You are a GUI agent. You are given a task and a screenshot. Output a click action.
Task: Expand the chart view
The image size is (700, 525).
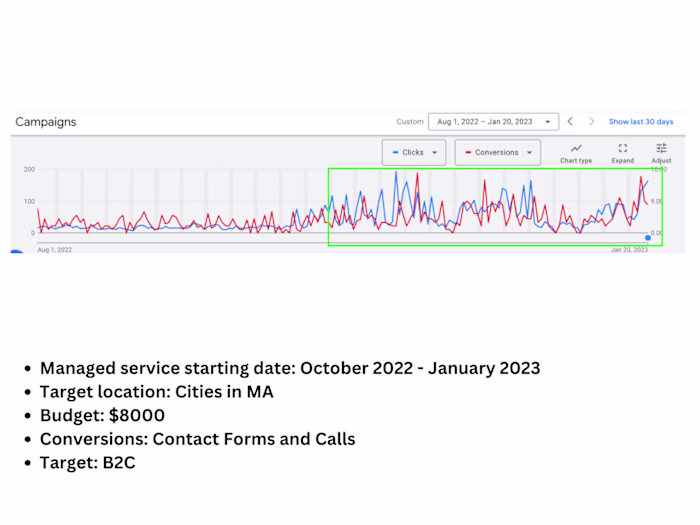pos(623,154)
